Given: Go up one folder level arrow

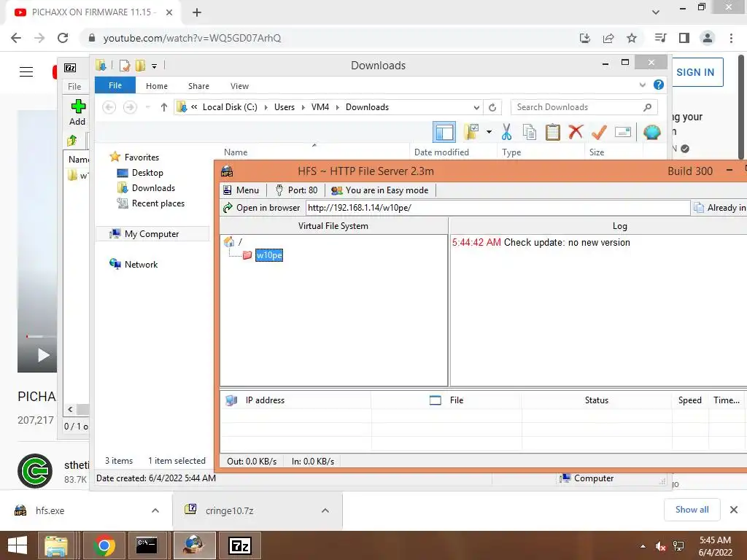Looking at the screenshot, I should point(164,107).
